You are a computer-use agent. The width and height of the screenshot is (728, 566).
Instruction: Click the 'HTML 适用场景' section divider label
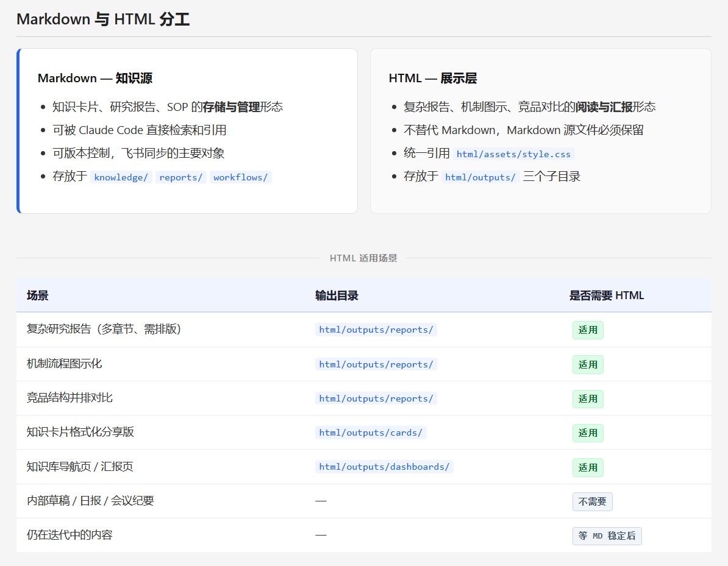click(x=363, y=258)
